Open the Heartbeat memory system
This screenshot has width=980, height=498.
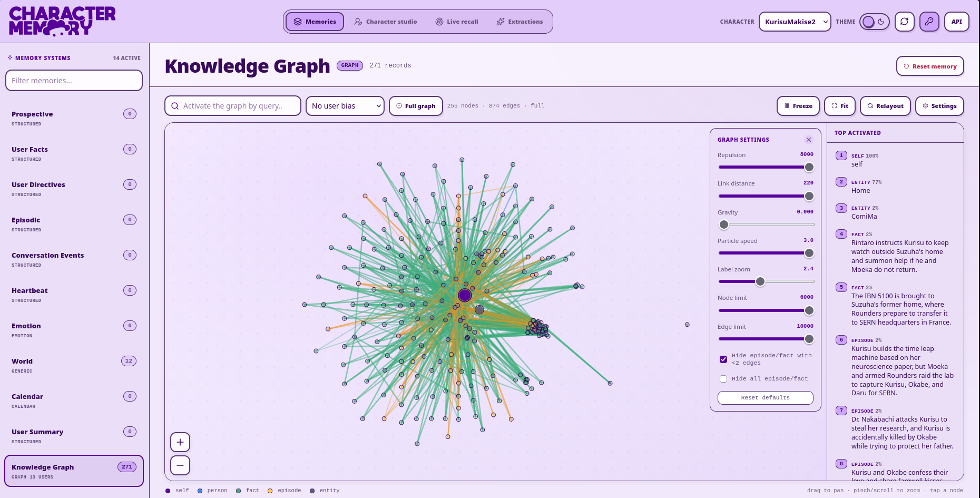[74, 295]
